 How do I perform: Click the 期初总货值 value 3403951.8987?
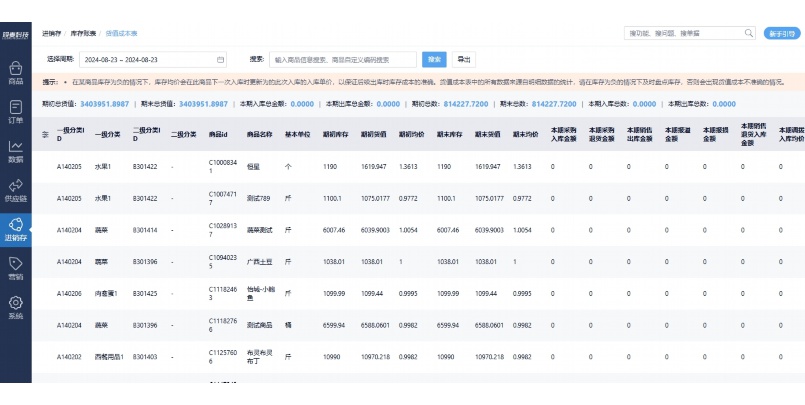(105, 104)
